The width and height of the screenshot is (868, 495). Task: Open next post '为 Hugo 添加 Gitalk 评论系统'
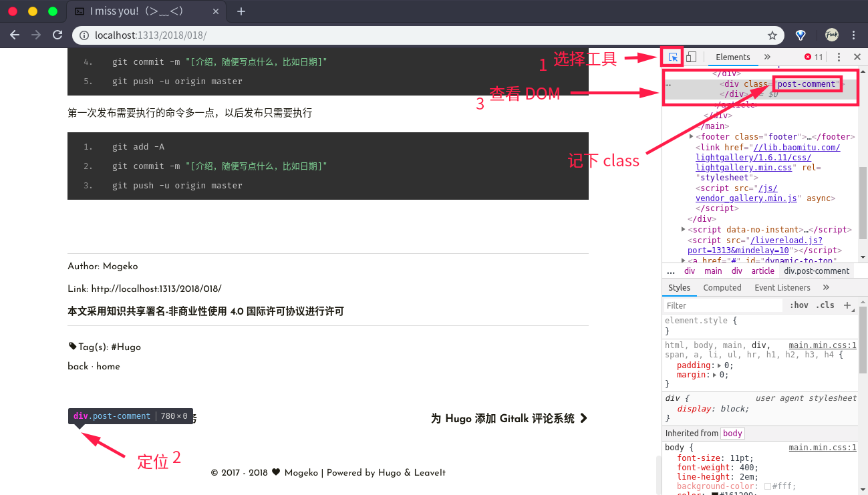tap(509, 419)
